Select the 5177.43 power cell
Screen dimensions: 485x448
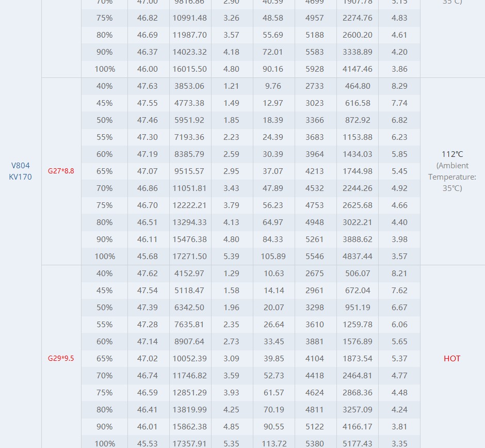358,443
